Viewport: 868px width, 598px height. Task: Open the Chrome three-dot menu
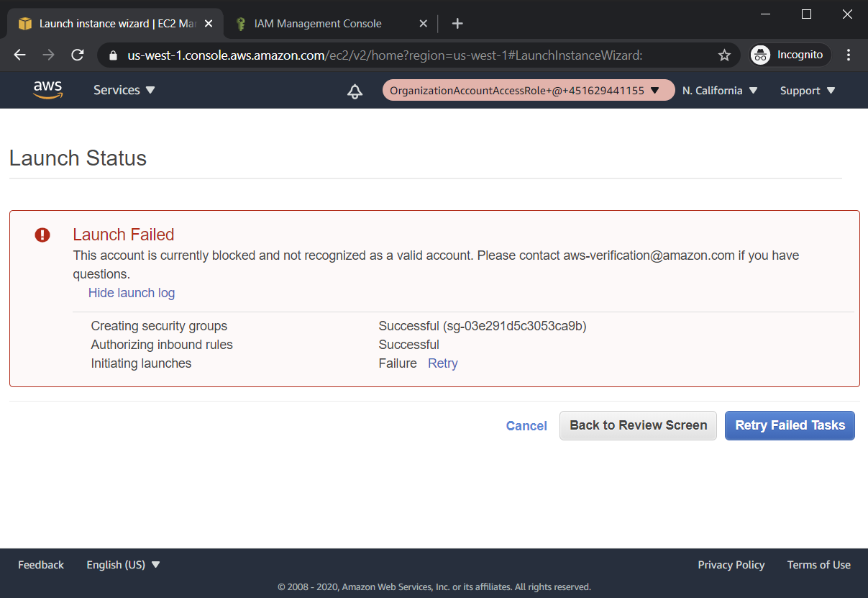pyautogui.click(x=849, y=55)
